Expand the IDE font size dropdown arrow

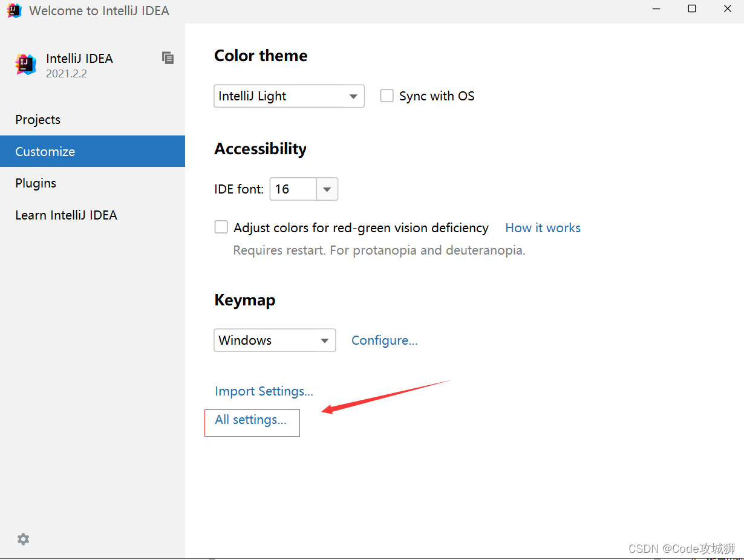pyautogui.click(x=327, y=189)
